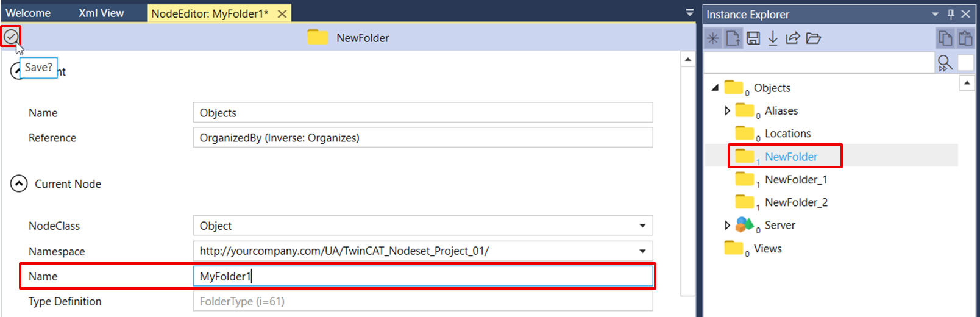Click the NewFolder title text in header
This screenshot has height=317, width=980.
363,38
